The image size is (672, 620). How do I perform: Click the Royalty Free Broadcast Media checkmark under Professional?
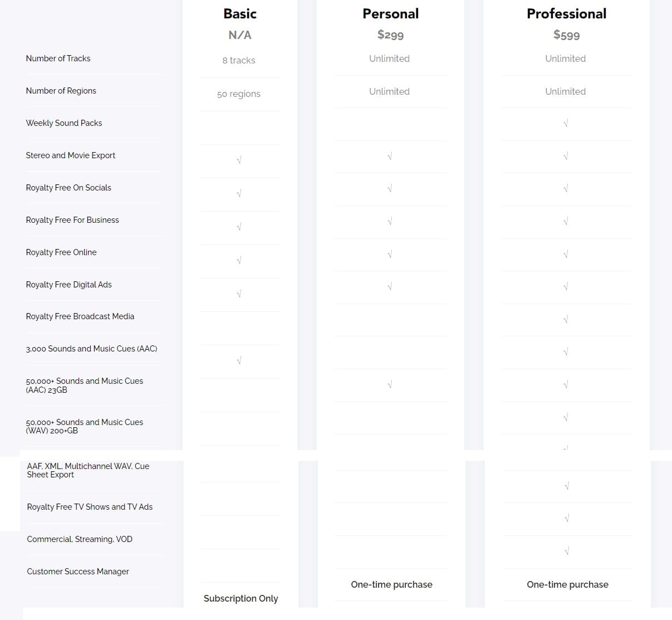(566, 319)
